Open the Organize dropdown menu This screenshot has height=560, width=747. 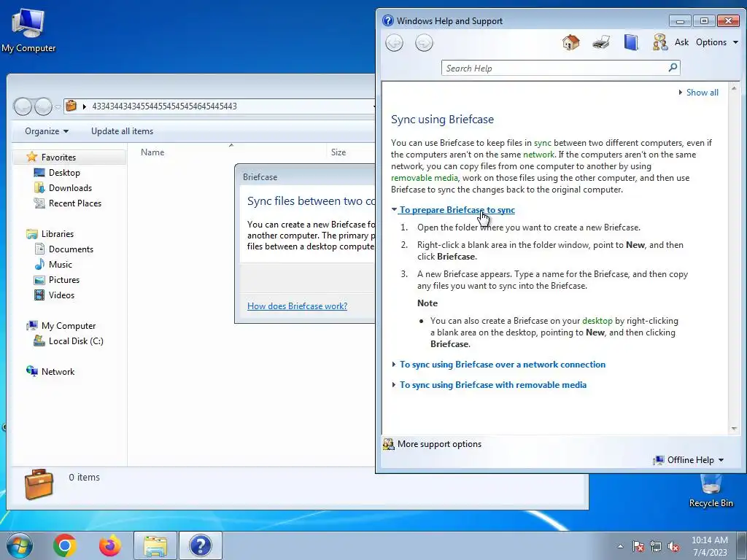[x=47, y=131]
